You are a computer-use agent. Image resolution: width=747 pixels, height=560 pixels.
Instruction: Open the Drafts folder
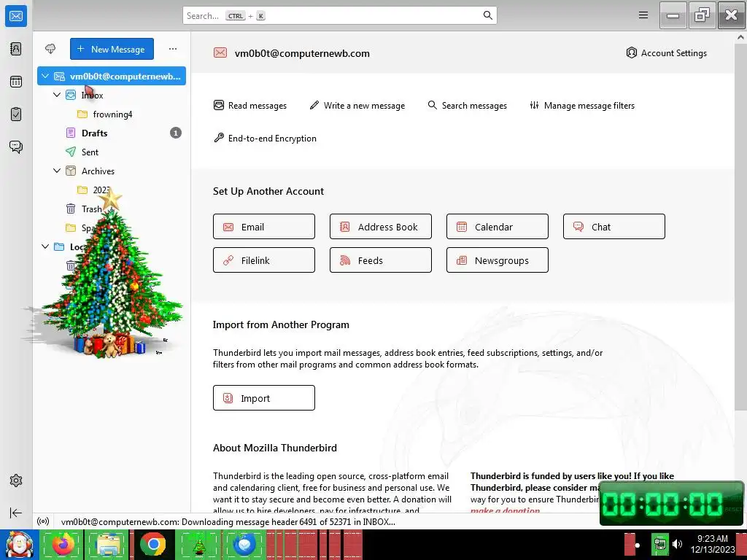[x=112, y=133]
